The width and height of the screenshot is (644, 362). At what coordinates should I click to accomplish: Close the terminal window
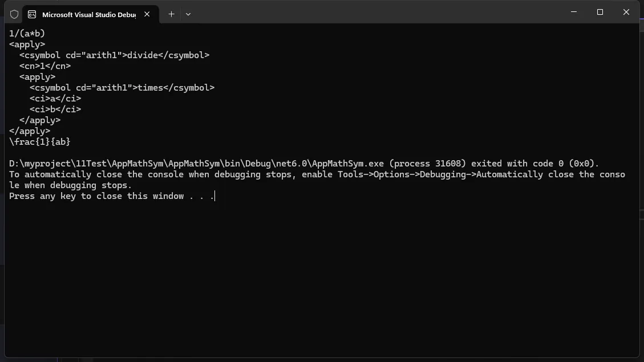tap(626, 12)
